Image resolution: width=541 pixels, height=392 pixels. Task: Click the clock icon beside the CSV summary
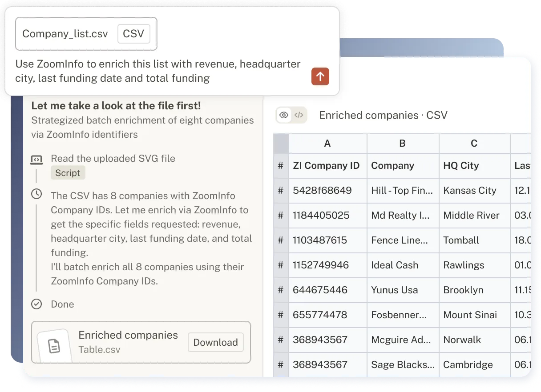pyautogui.click(x=36, y=194)
